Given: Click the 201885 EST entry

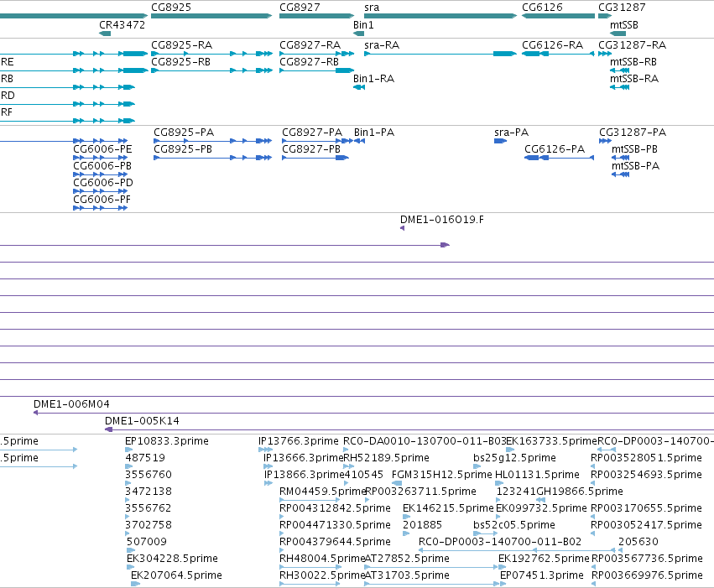Looking at the screenshot, I should pos(422,525).
